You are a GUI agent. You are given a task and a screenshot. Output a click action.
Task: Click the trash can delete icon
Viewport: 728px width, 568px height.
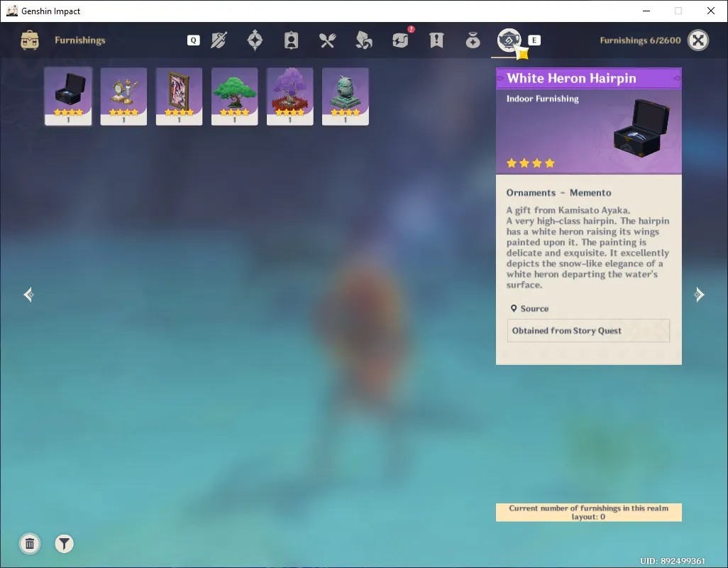tap(30, 544)
